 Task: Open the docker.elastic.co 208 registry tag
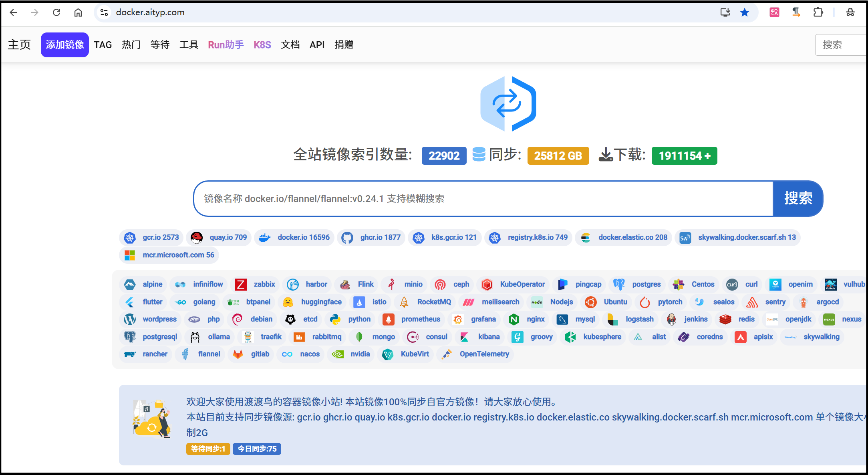pos(623,237)
